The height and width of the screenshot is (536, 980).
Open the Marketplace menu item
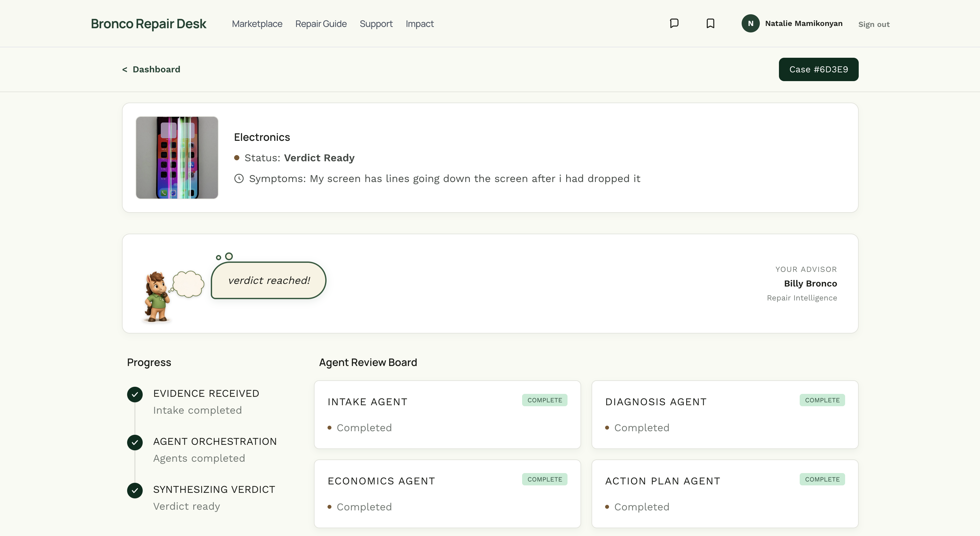257,24
